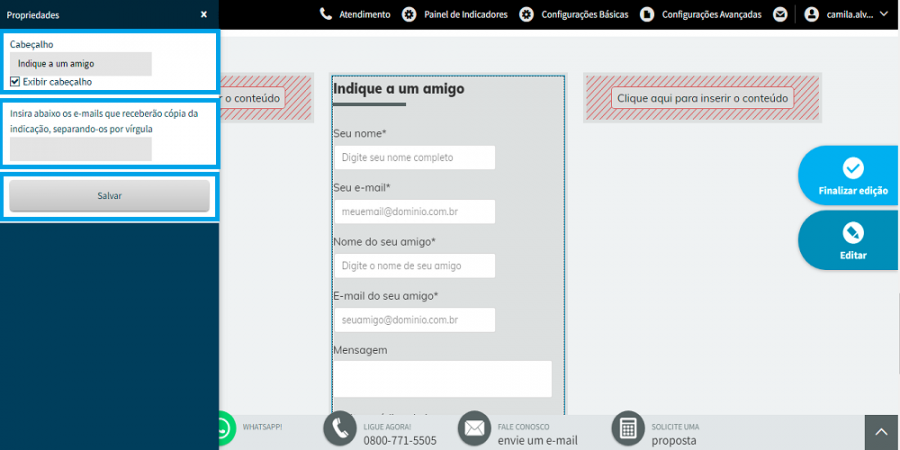Open Configurações Avançadas menu

click(x=711, y=14)
